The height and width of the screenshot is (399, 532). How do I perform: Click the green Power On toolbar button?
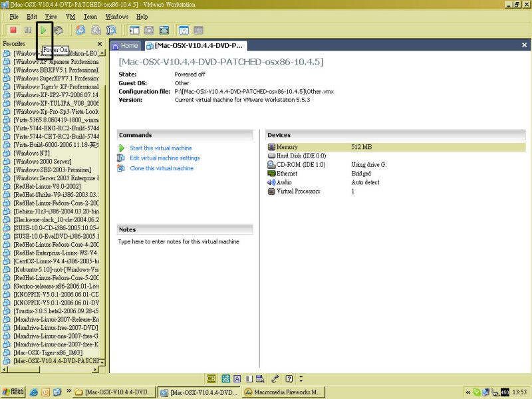(x=43, y=30)
